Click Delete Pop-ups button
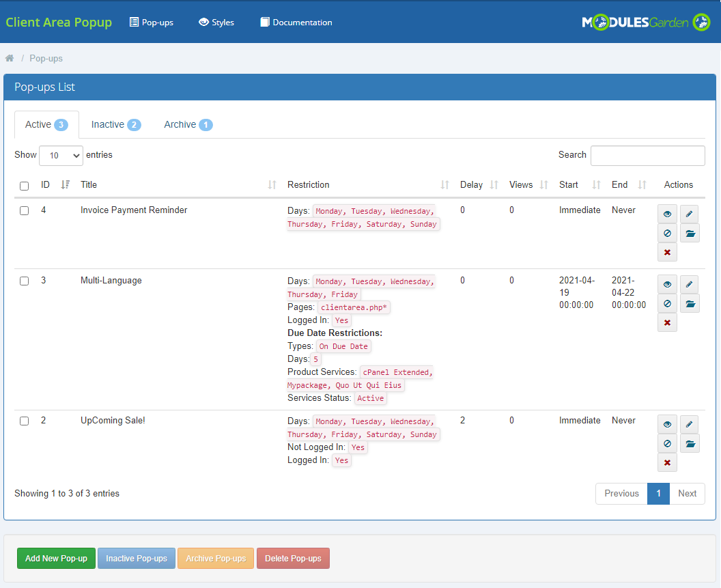 click(293, 558)
